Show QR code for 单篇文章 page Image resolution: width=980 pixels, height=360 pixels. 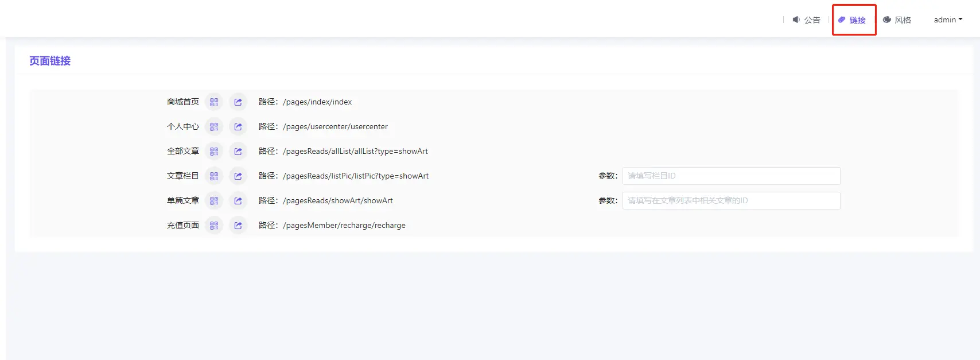point(214,201)
